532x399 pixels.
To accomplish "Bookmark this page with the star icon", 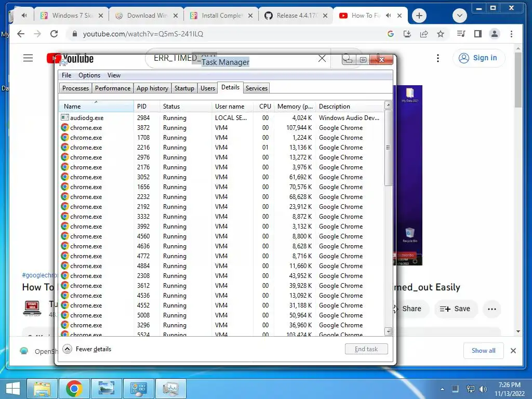I will click(441, 34).
